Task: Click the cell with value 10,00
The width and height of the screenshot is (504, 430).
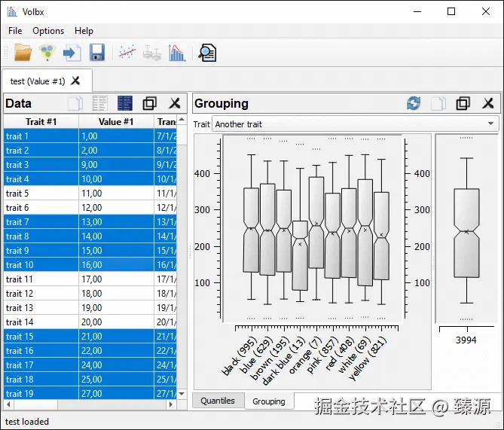Action: [x=116, y=179]
